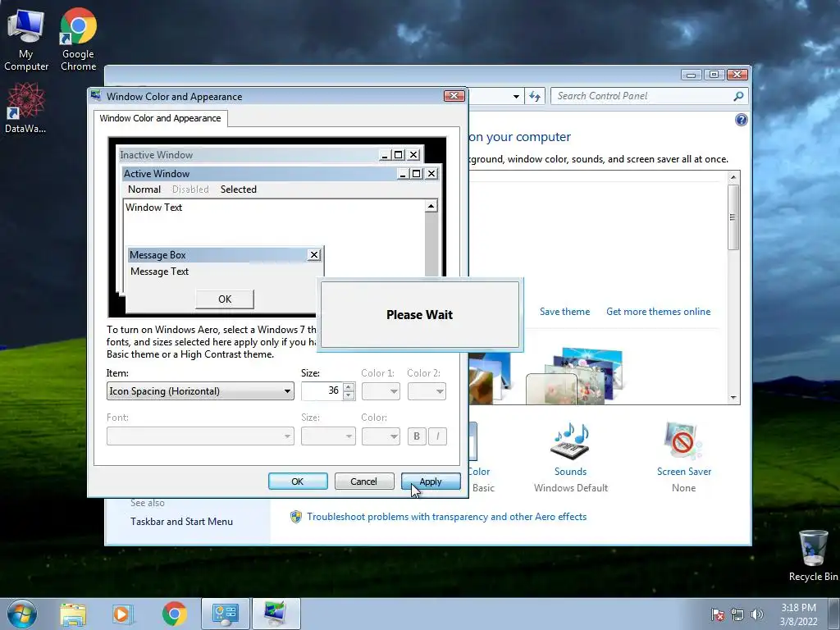
Task: Click the Control Panel help icon
Action: pos(741,120)
